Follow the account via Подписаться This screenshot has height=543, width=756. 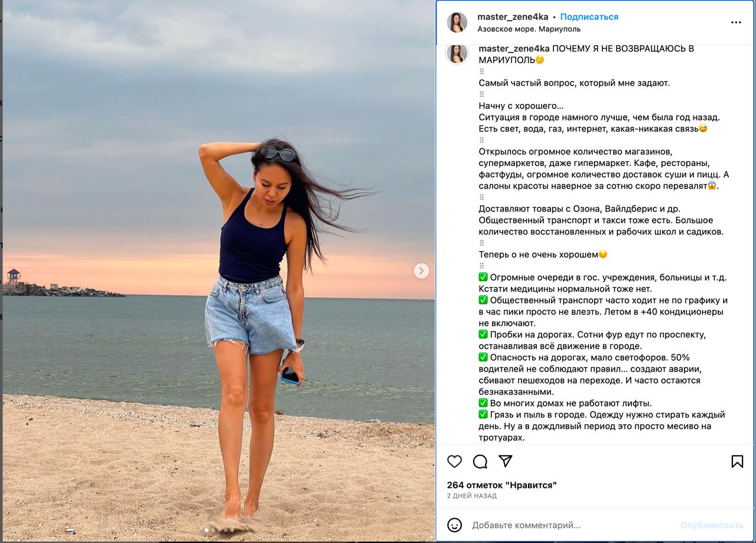[589, 17]
